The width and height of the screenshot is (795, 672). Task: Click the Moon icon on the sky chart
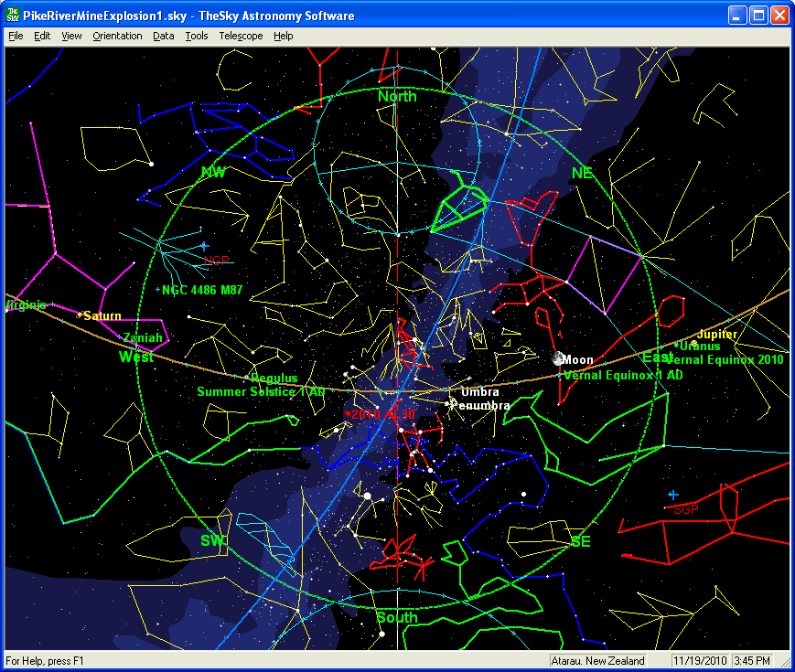557,359
